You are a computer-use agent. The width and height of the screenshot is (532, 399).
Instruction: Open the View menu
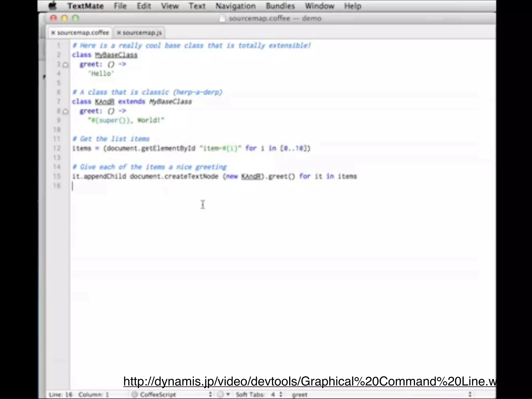170,6
